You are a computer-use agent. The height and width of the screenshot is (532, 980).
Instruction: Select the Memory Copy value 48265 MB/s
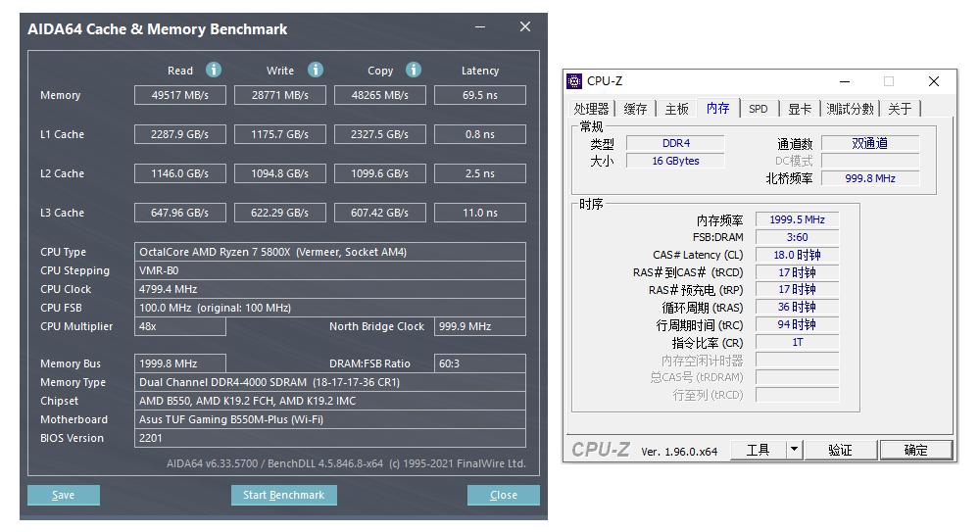coord(380,95)
